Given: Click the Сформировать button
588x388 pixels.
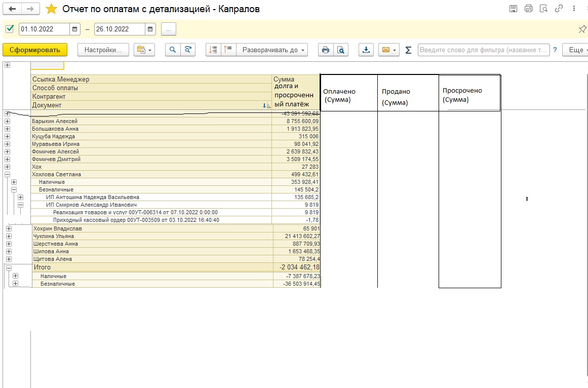Looking at the screenshot, I should [x=35, y=50].
